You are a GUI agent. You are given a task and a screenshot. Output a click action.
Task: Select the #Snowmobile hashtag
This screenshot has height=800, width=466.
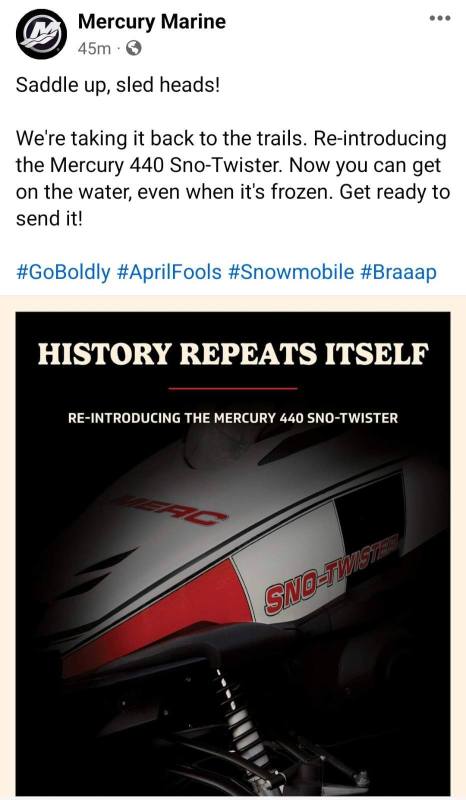point(291,272)
